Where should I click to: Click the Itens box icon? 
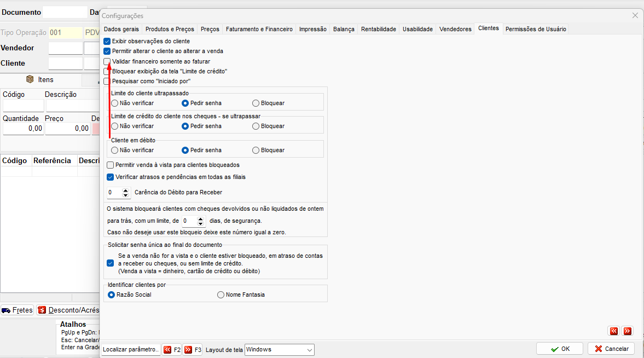click(x=30, y=79)
